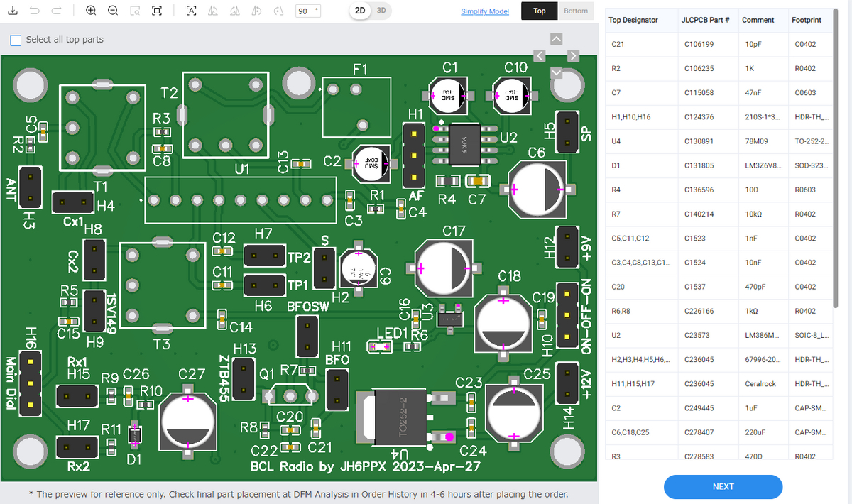This screenshot has height=504, width=852.
Task: Select the R6,R8 1kΩ row
Action: click(719, 310)
